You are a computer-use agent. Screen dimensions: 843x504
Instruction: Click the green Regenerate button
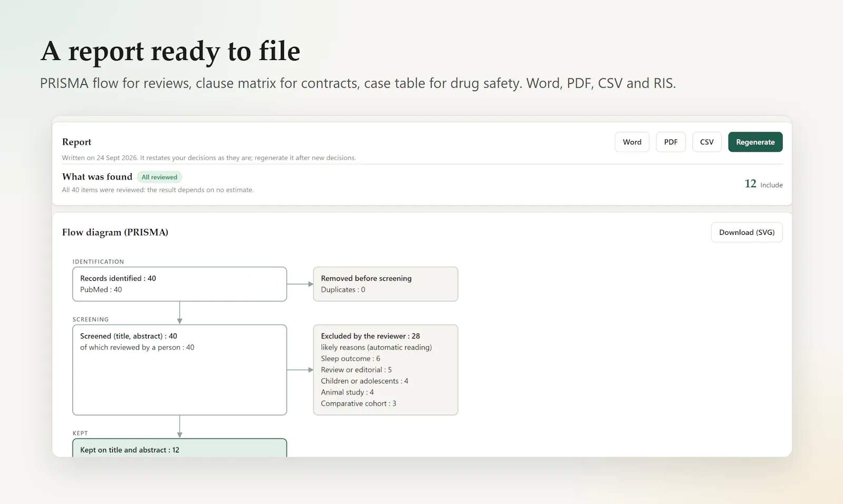[x=755, y=142]
